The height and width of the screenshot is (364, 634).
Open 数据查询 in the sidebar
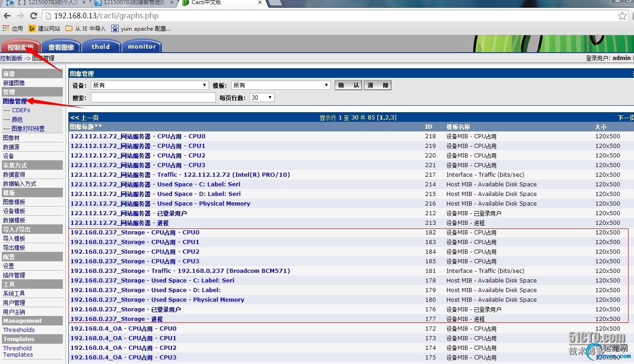click(14, 174)
